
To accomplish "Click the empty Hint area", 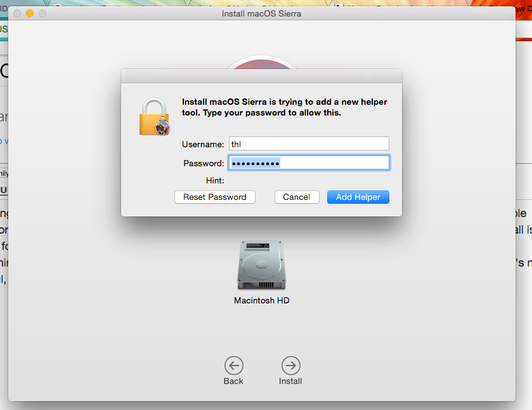I will pyautogui.click(x=285, y=180).
